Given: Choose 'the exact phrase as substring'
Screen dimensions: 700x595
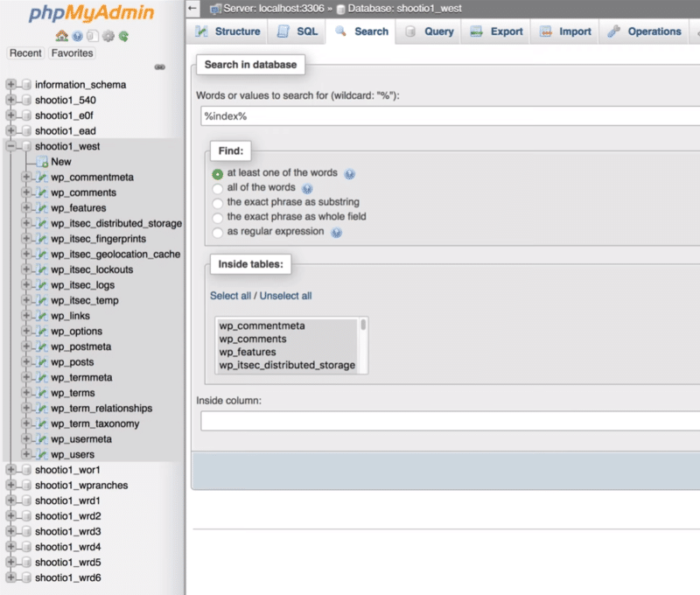Looking at the screenshot, I should [217, 203].
